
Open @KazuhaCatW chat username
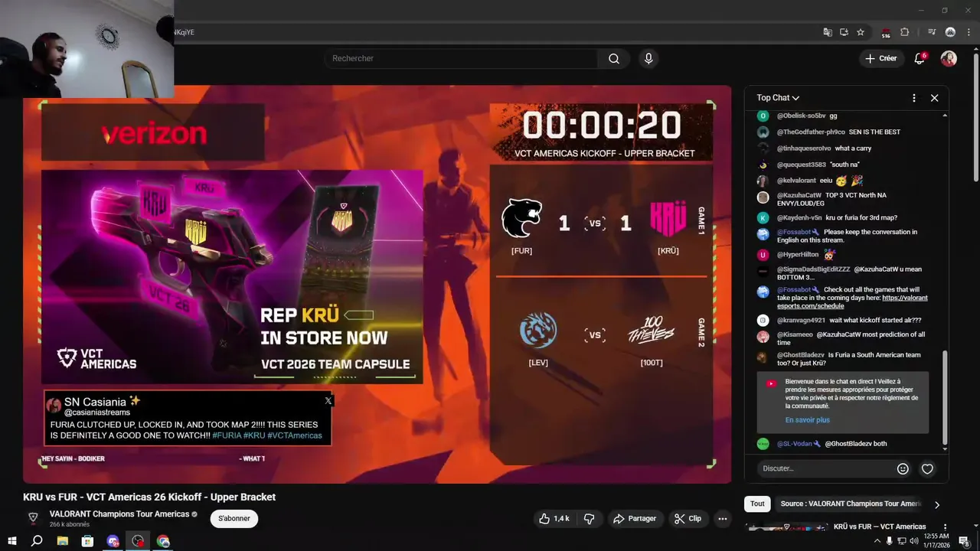coord(799,196)
